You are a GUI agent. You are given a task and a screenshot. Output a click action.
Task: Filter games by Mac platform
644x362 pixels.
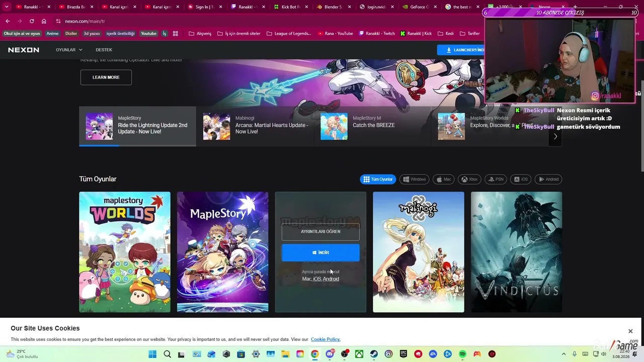(444, 179)
